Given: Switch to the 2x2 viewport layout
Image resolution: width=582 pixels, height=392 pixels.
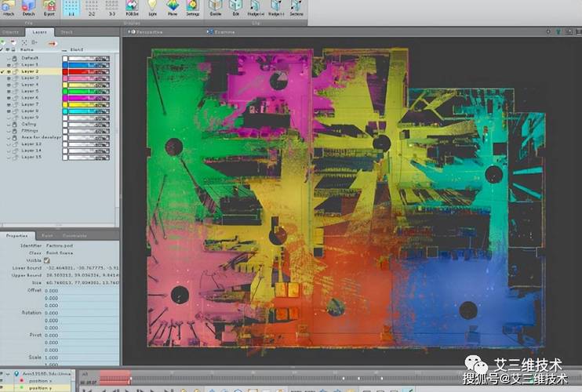Looking at the screenshot, I should pyautogui.click(x=92, y=7).
